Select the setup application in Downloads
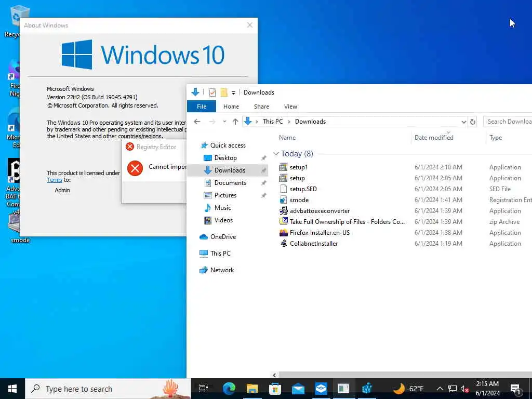 point(297,178)
